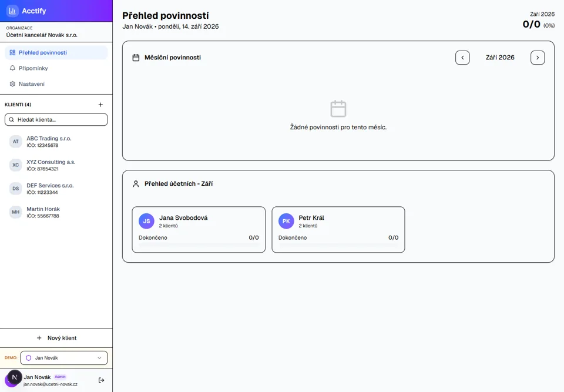
Task: Click the empty calendar icon in Měsíční povinnosti
Action: click(338, 109)
